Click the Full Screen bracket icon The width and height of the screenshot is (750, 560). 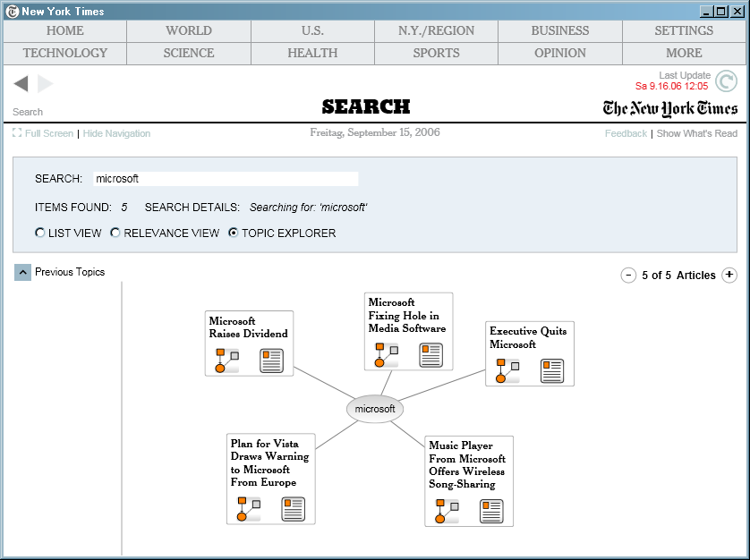17,133
